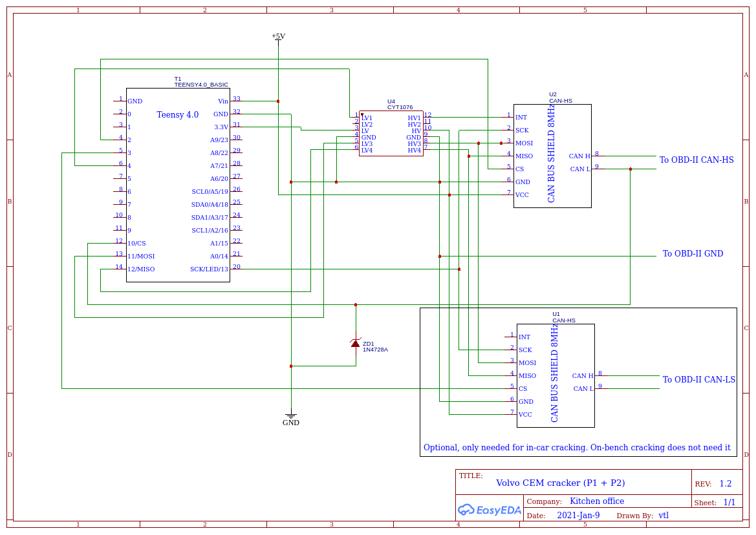Select the 'HV3' pin on U4
This screenshot has height=535, width=756.
pos(415,144)
